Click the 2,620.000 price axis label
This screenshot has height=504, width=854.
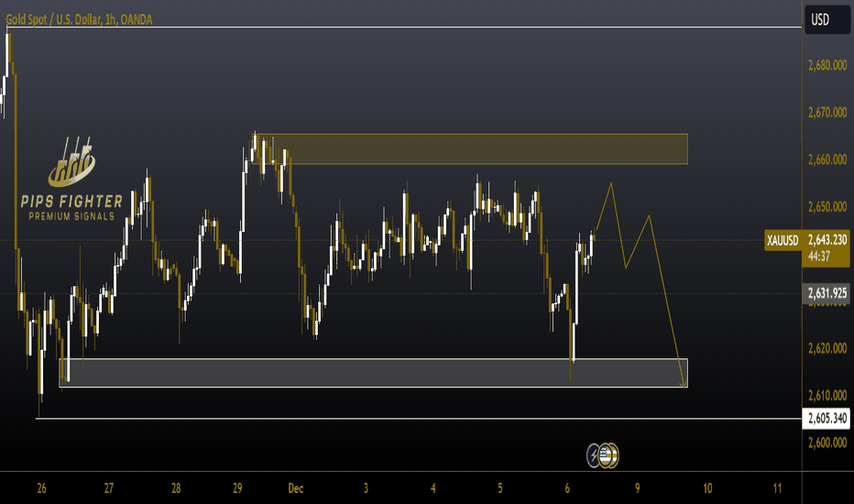pyautogui.click(x=827, y=348)
